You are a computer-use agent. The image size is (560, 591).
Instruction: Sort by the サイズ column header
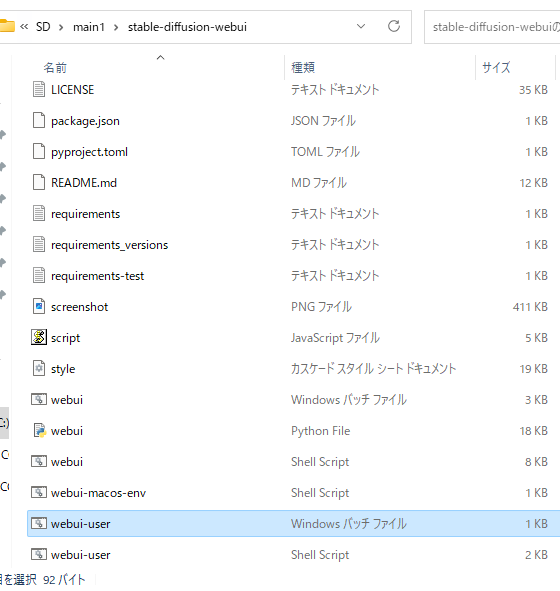click(x=496, y=68)
